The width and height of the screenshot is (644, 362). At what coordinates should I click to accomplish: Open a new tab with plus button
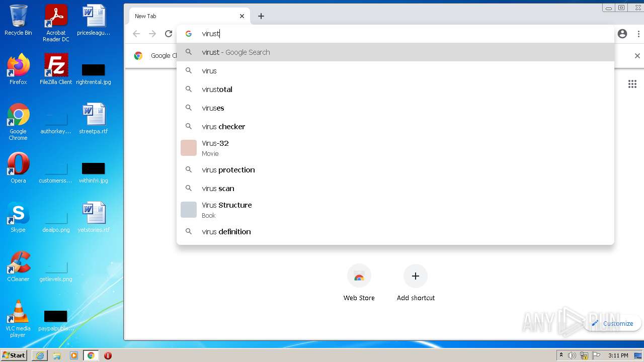pyautogui.click(x=261, y=16)
